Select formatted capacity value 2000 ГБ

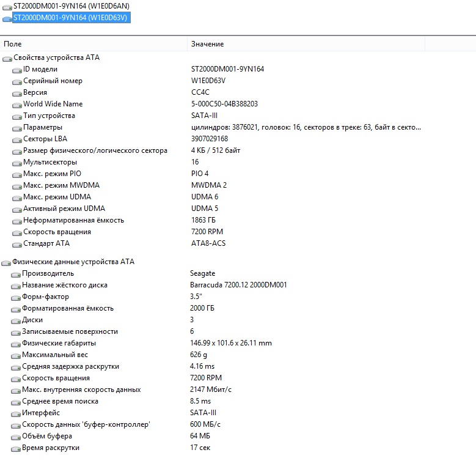pos(202,308)
